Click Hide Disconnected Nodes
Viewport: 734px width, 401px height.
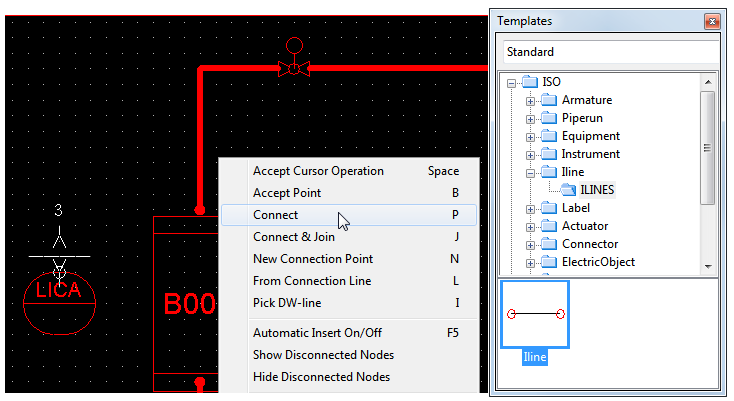pyautogui.click(x=321, y=377)
